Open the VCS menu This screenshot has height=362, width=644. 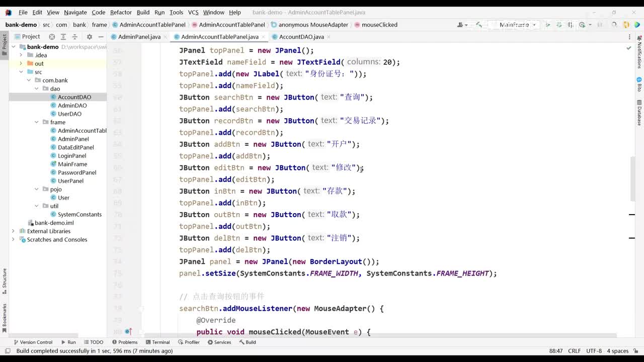point(193,12)
